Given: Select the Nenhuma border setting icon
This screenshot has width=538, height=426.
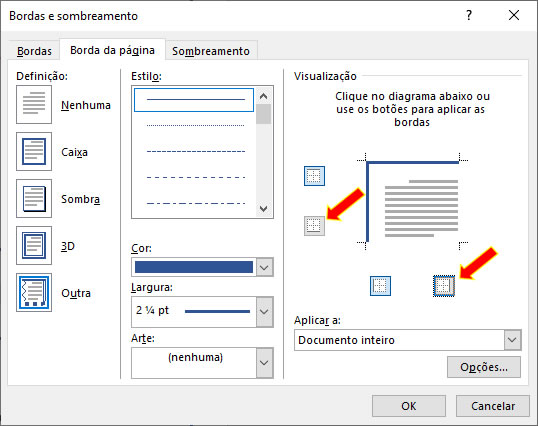Looking at the screenshot, I should 34,105.
